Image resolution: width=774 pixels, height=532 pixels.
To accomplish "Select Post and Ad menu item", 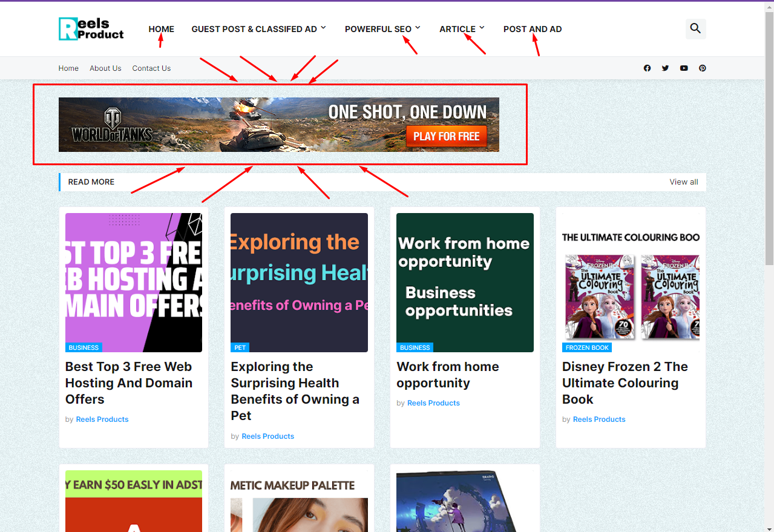I will (532, 29).
